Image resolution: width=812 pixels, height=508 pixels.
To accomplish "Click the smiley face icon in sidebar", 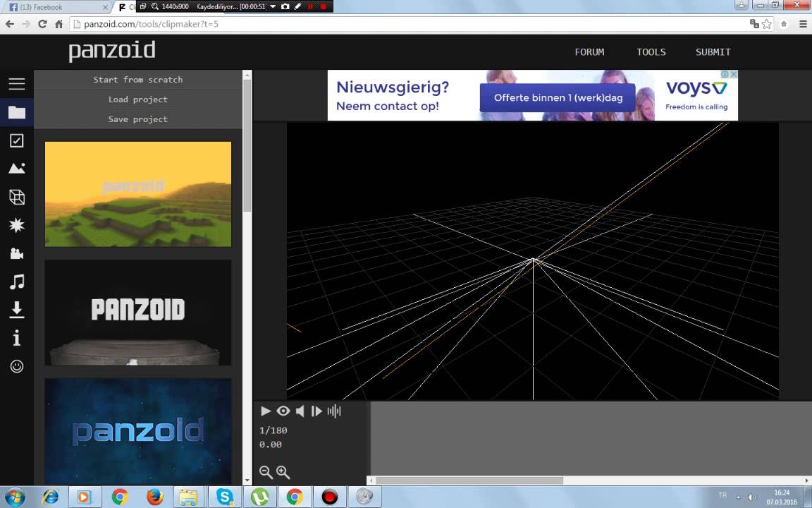I will pos(17,366).
